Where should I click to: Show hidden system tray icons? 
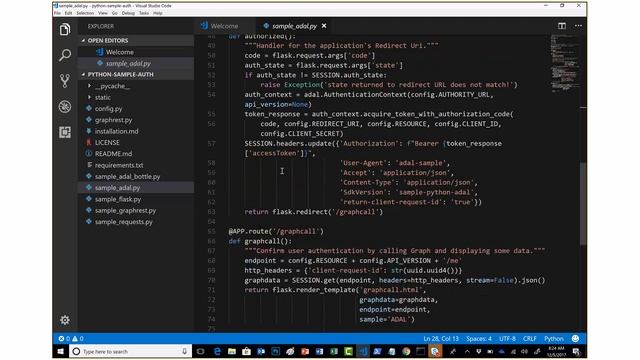coord(467,351)
